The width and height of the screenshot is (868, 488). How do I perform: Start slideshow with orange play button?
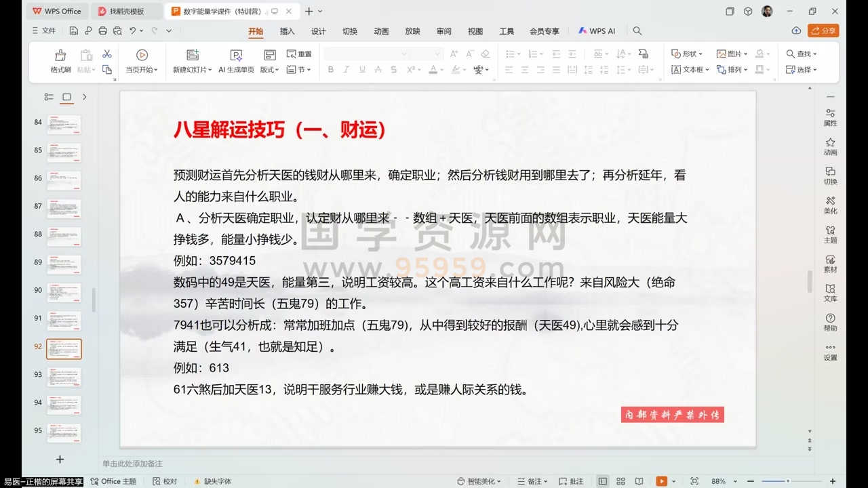click(x=661, y=481)
